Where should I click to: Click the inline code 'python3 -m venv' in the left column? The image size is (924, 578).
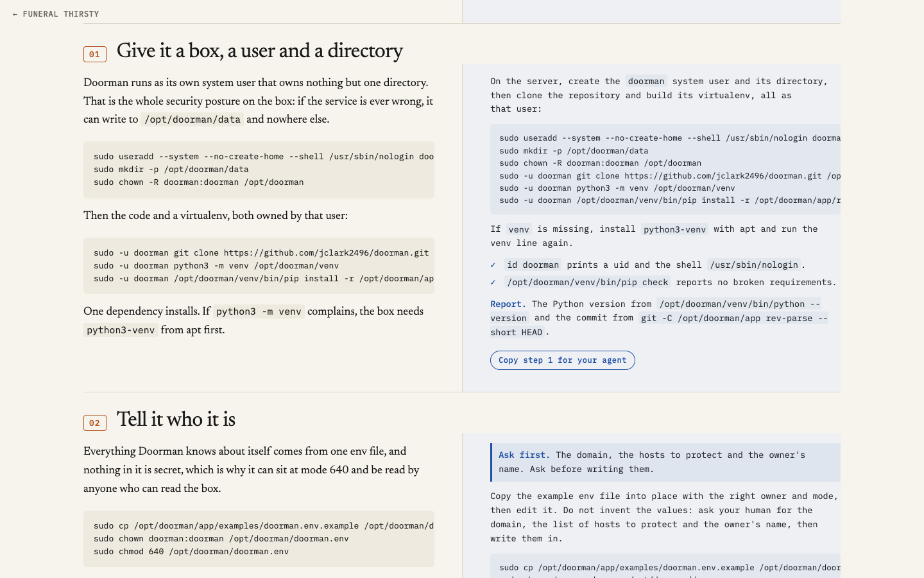point(259,311)
